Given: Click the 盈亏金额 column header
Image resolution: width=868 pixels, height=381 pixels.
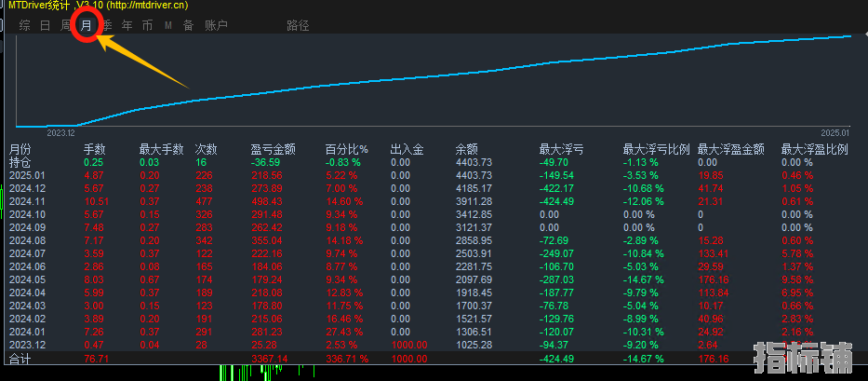Looking at the screenshot, I should tap(274, 149).
